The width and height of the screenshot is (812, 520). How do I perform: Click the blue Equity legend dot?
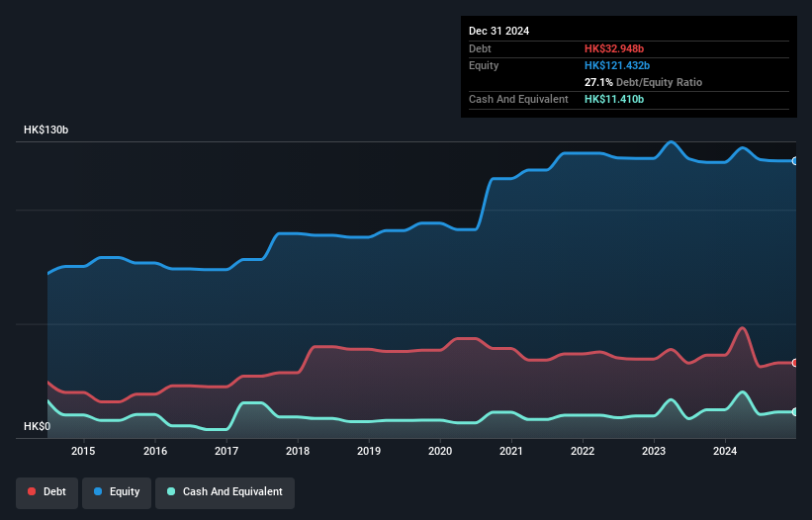98,491
